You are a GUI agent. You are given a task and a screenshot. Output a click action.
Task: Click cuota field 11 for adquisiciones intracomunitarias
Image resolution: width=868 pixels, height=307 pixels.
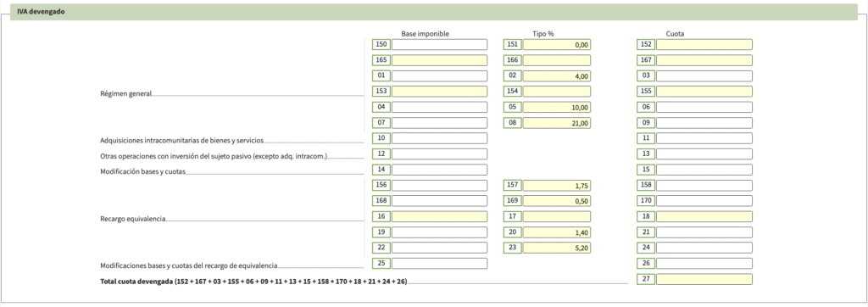click(704, 138)
